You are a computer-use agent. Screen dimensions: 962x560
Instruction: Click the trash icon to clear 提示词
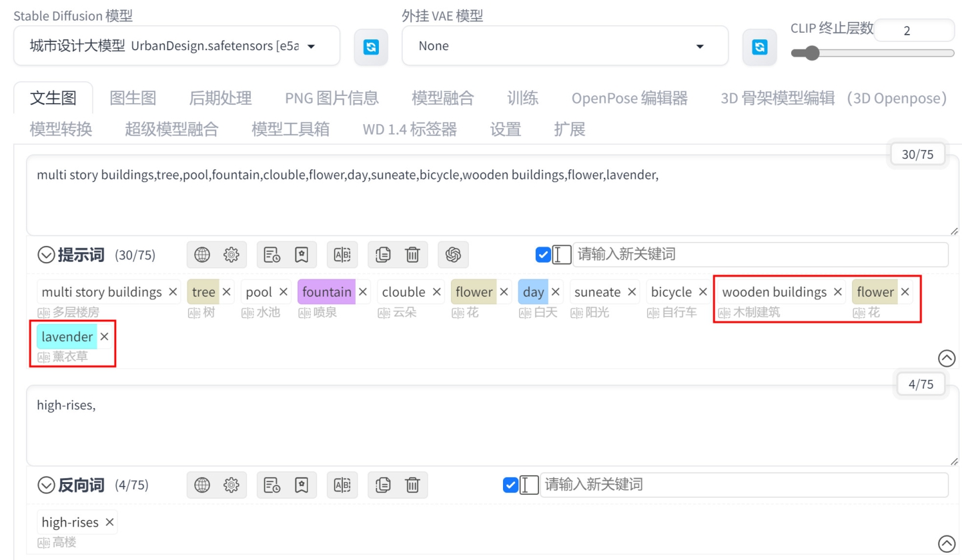[413, 254]
